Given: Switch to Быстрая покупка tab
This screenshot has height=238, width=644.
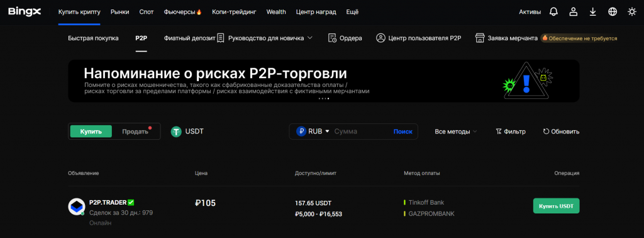Looking at the screenshot, I should 93,38.
